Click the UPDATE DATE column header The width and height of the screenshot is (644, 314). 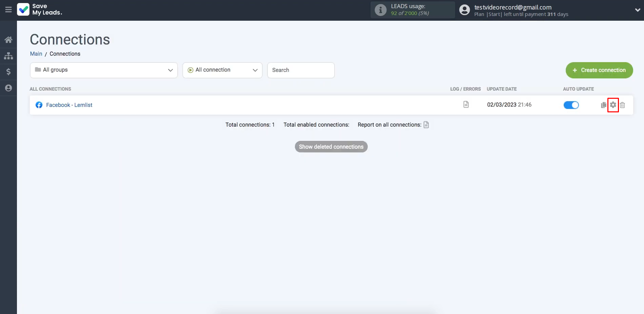[502, 89]
